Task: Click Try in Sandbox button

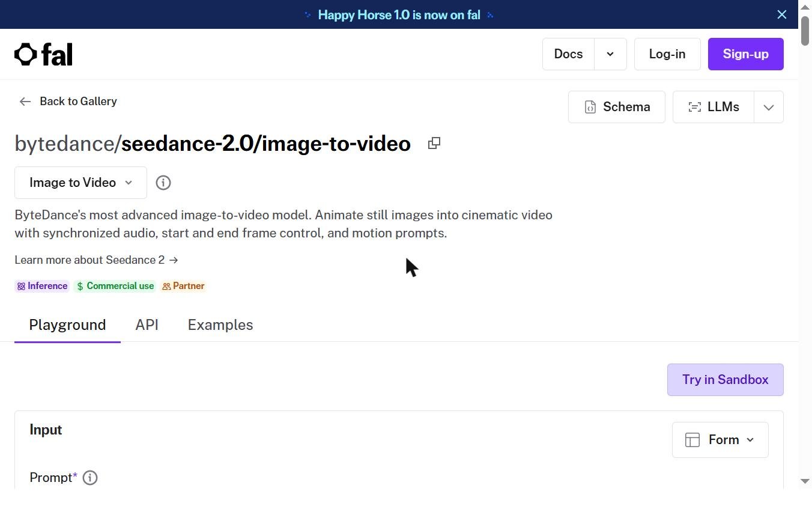Action: tap(725, 380)
